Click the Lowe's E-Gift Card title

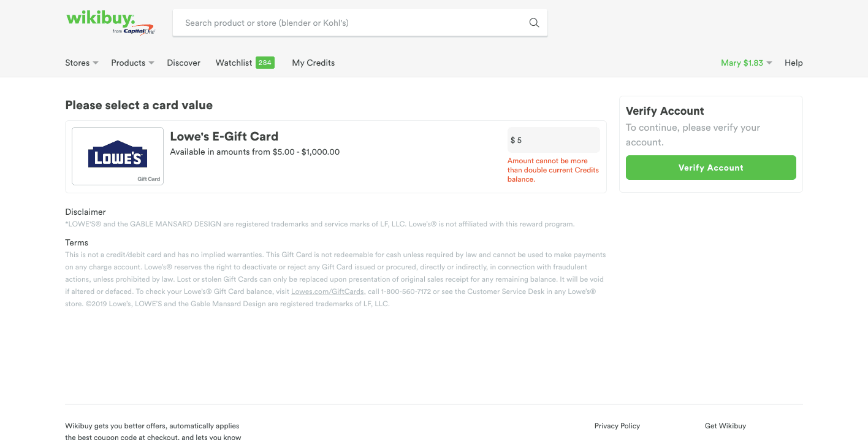224,136
